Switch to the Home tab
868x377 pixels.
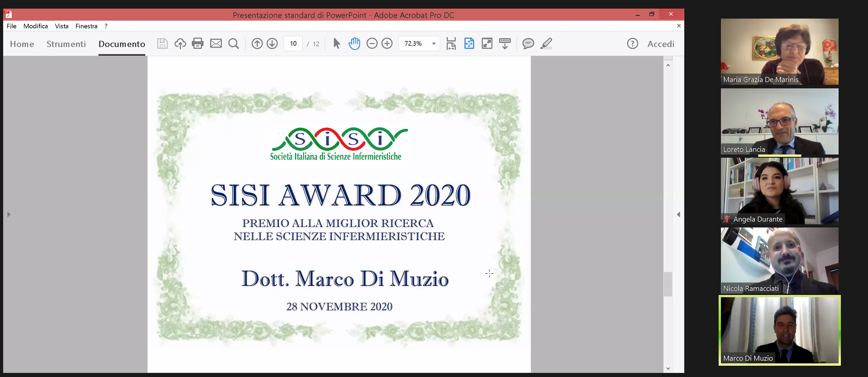point(22,44)
